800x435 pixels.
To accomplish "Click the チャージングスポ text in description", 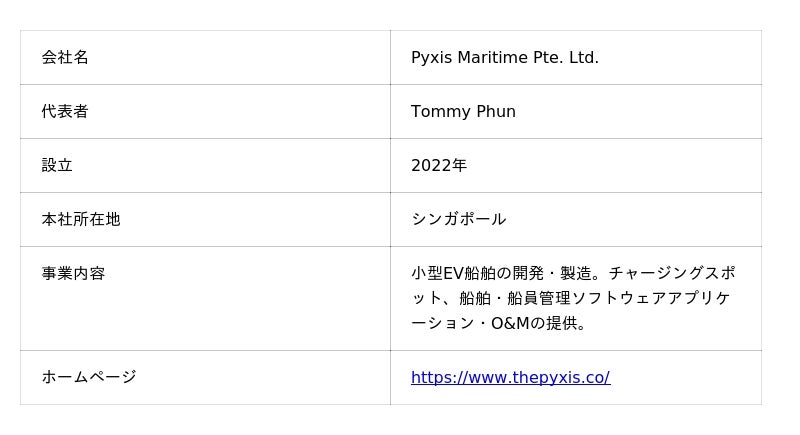I will click(672, 273).
